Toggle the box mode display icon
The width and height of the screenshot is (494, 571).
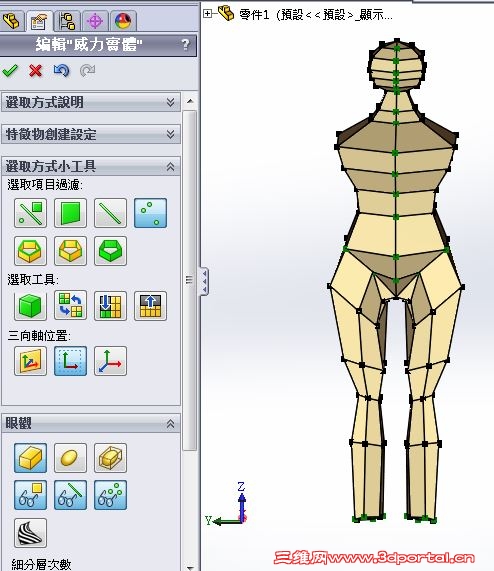click(x=31, y=458)
